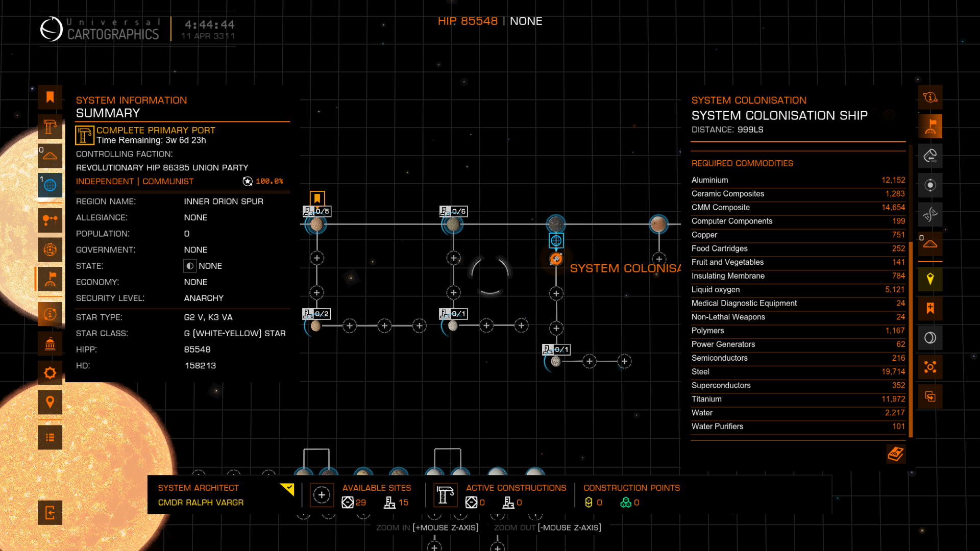The width and height of the screenshot is (980, 551).
Task: Click the connected nodes icon in right sidebar
Action: tap(930, 367)
